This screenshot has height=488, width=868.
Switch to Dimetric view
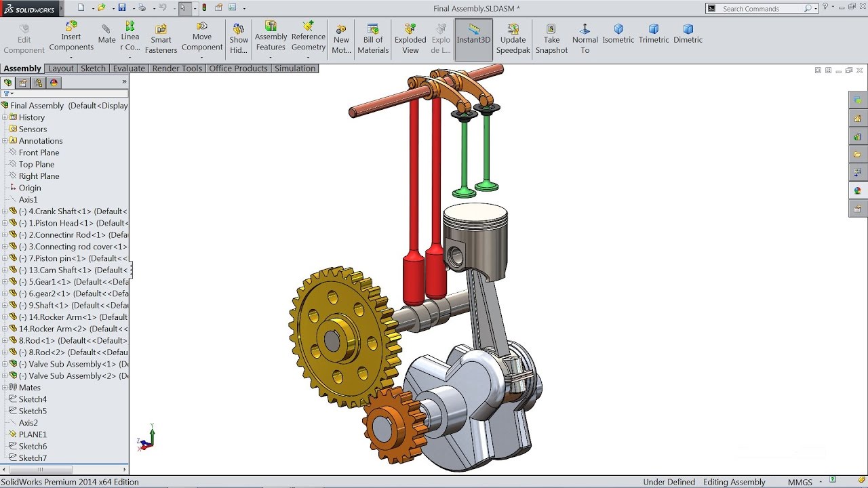(688, 34)
